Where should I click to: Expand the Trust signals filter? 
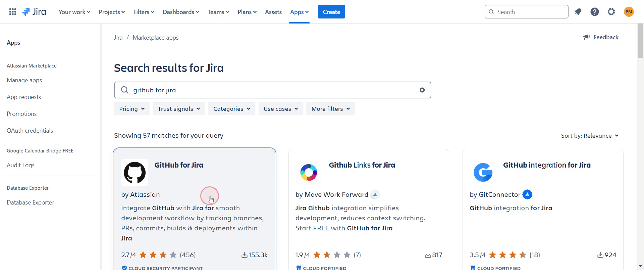click(179, 109)
